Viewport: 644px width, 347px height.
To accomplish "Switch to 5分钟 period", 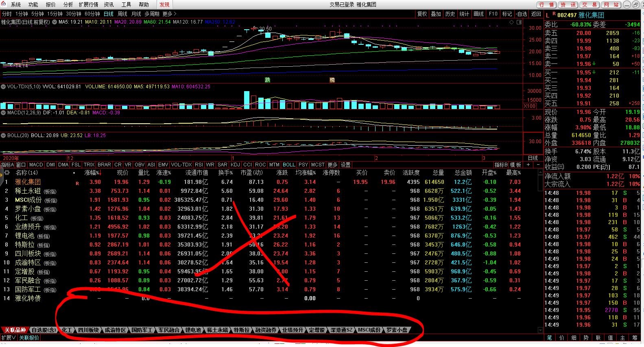I will [x=37, y=14].
